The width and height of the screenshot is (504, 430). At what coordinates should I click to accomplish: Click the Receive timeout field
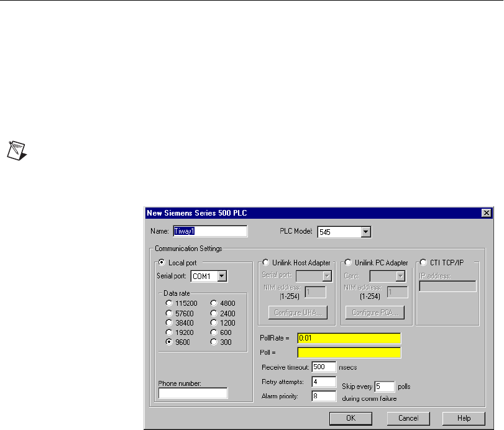324,367
